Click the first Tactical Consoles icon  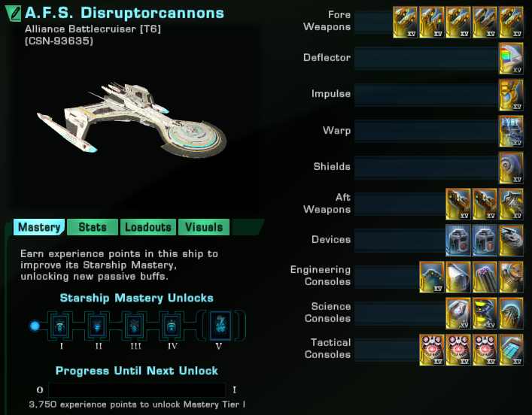click(432, 350)
